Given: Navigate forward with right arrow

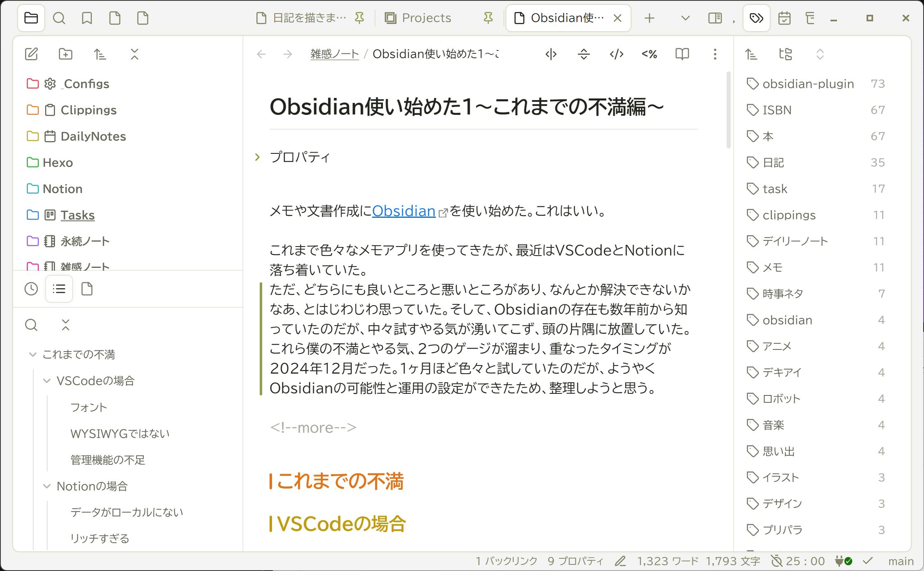Looking at the screenshot, I should click(288, 54).
